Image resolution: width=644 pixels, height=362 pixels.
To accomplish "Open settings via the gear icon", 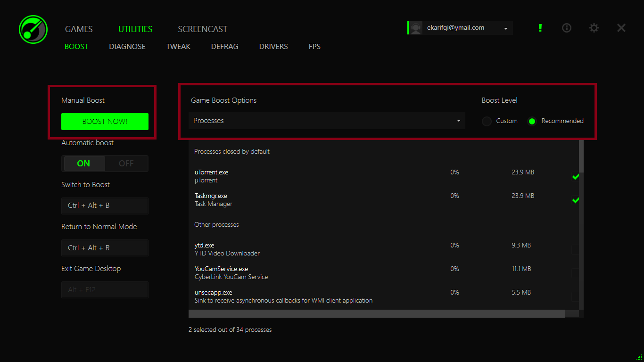I will (x=594, y=28).
